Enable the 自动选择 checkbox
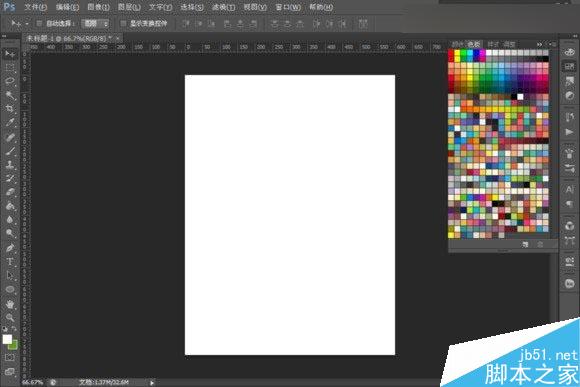 [39, 23]
